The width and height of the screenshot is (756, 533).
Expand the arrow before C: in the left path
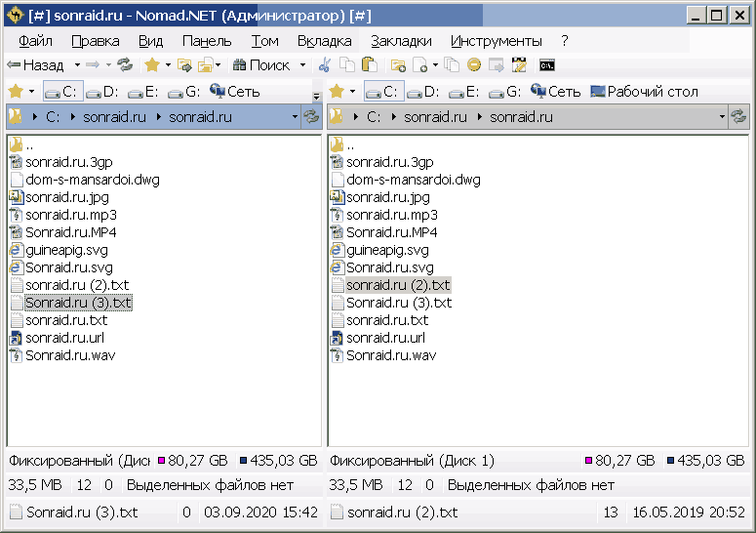(x=35, y=117)
